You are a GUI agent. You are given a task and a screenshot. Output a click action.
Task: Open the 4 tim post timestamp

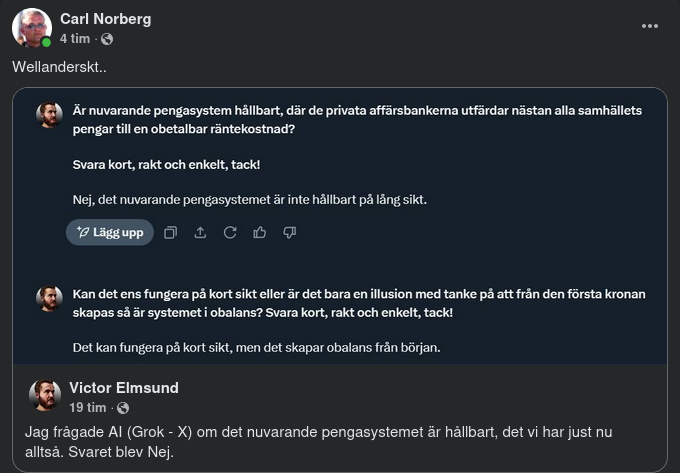tap(74, 39)
